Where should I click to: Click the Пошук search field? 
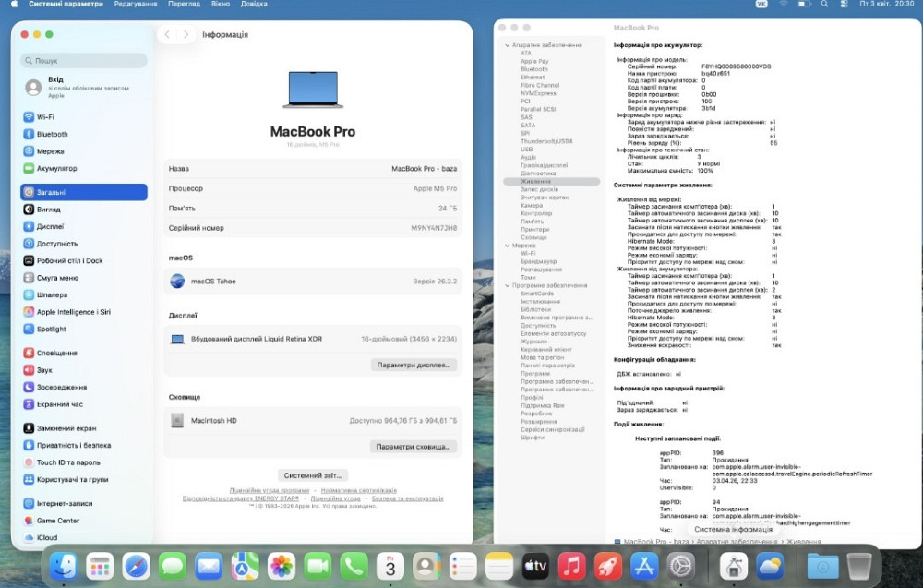click(x=84, y=61)
